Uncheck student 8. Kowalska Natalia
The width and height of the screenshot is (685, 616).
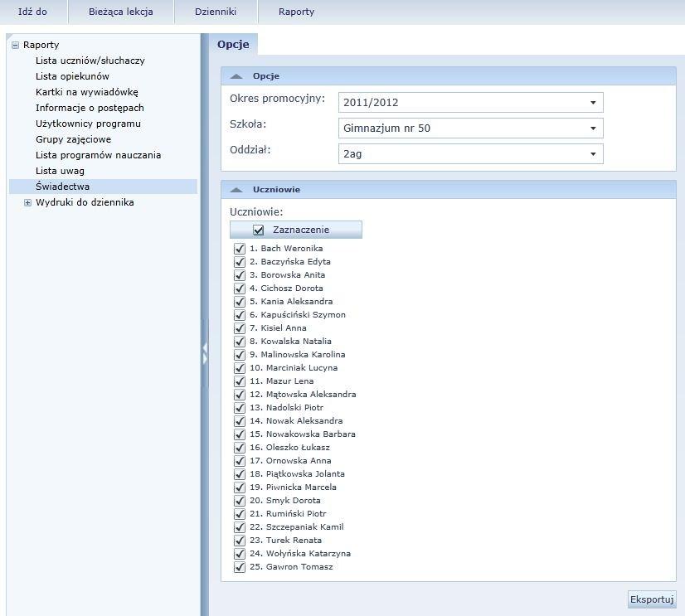click(240, 342)
